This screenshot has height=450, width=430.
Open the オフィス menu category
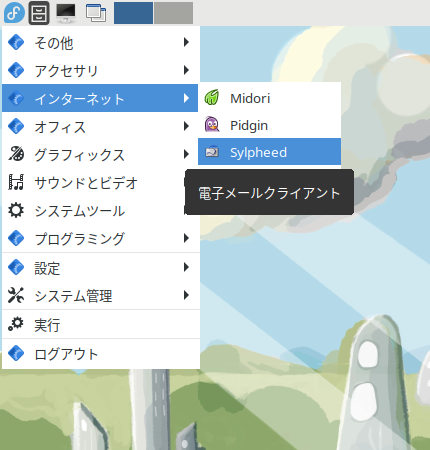pos(100,126)
